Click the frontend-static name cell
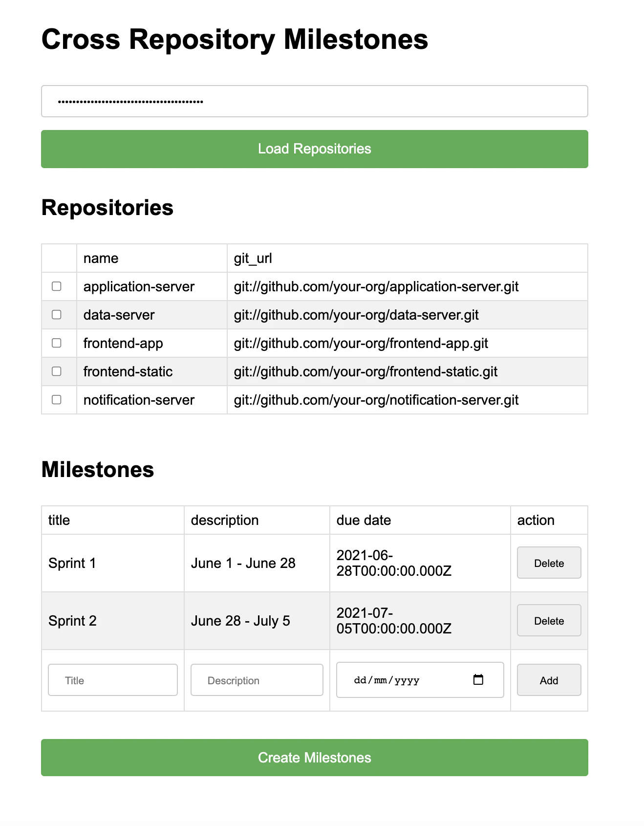 click(x=152, y=371)
